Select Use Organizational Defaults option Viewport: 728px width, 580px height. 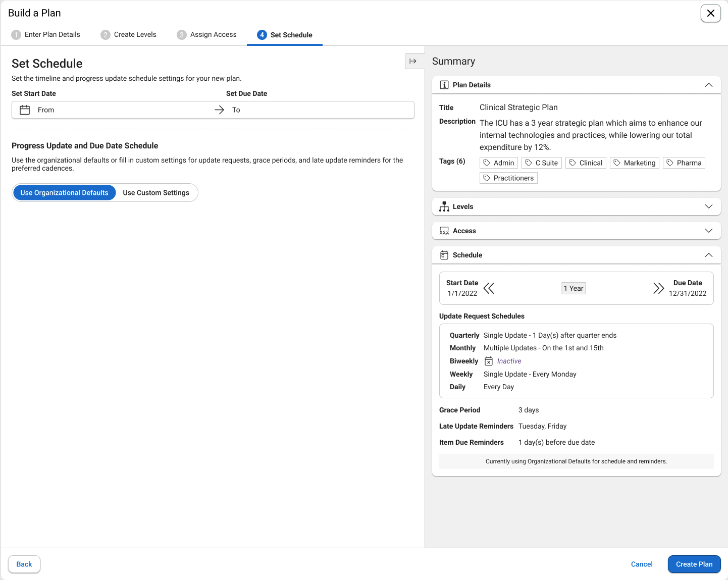[64, 193]
